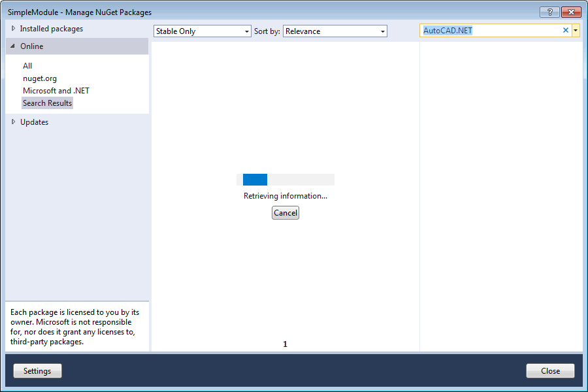
Task: Select page 1 of results
Action: point(285,344)
